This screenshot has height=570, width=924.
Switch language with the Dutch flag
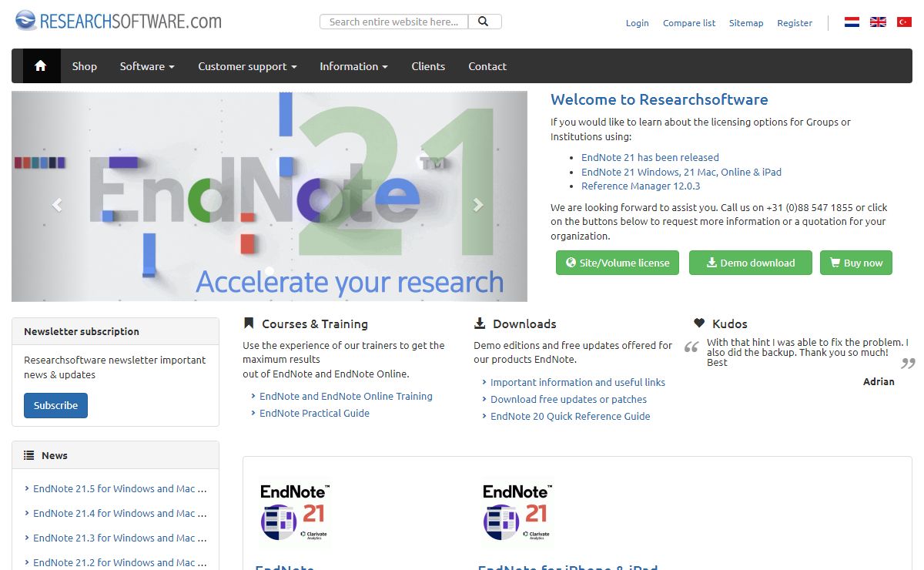(x=852, y=22)
